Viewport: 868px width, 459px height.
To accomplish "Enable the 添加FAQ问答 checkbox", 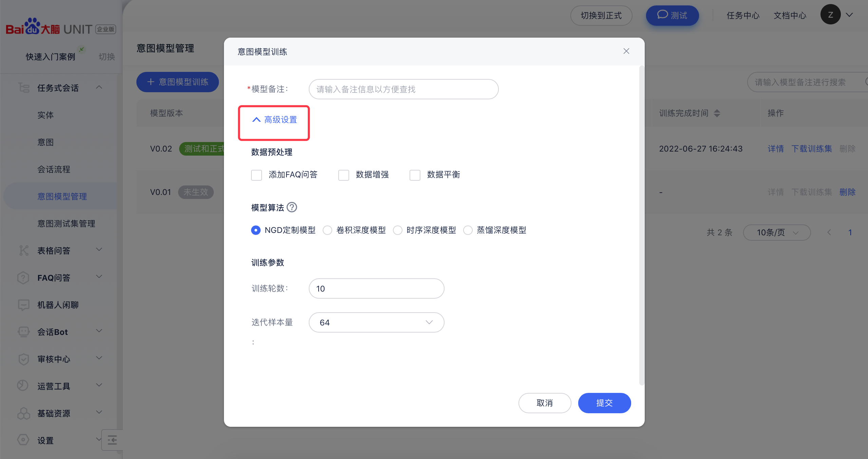I will [257, 175].
